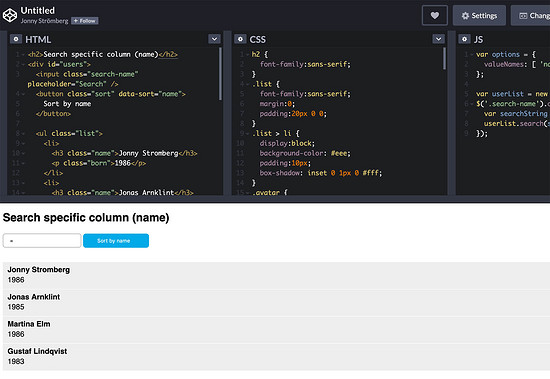Open HTML panel settings gear
The width and height of the screenshot is (550, 379).
[16, 39]
